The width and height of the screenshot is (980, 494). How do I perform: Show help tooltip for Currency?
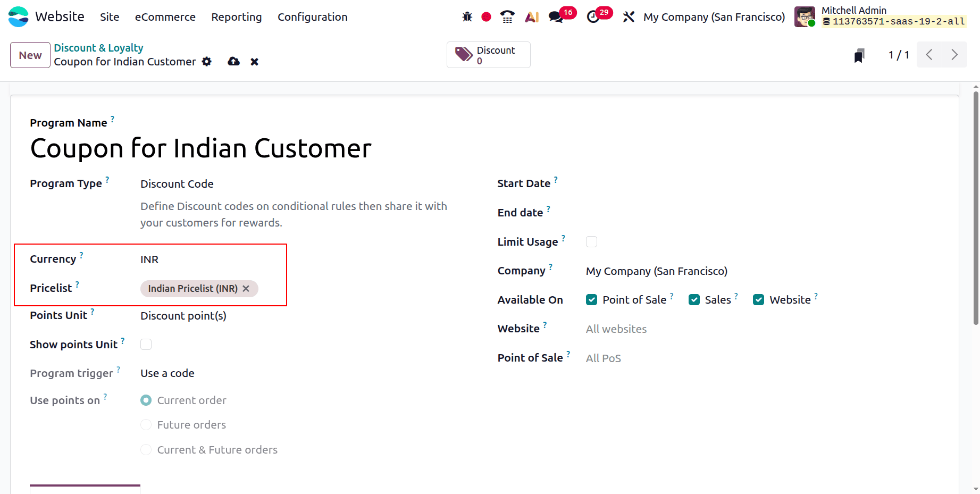[81, 255]
